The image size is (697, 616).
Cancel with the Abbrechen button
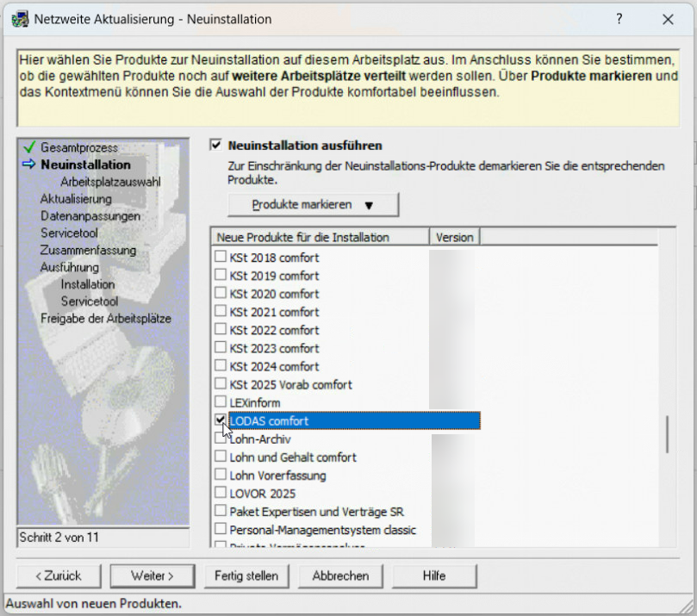pyautogui.click(x=340, y=576)
